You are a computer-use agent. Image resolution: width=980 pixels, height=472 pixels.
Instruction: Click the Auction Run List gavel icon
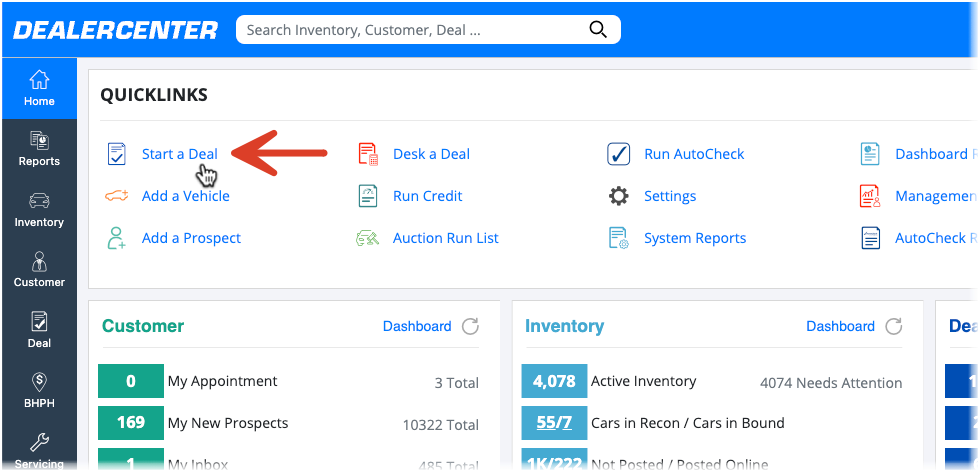[368, 238]
